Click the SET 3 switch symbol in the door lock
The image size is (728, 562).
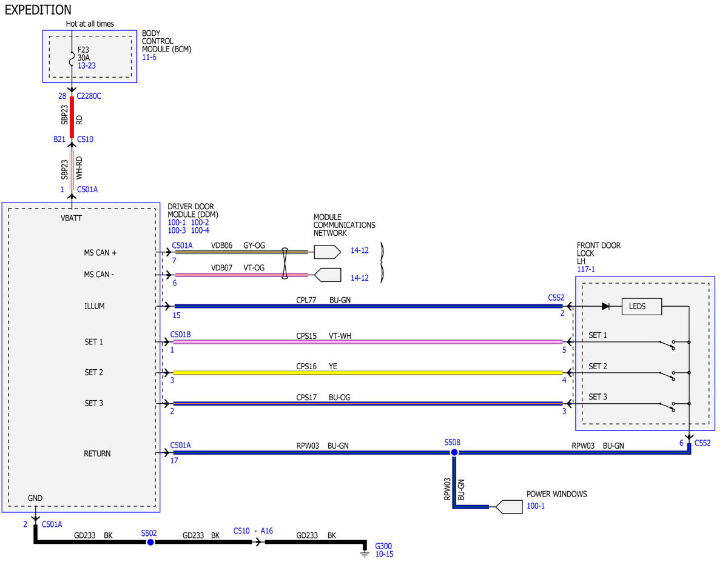click(669, 406)
